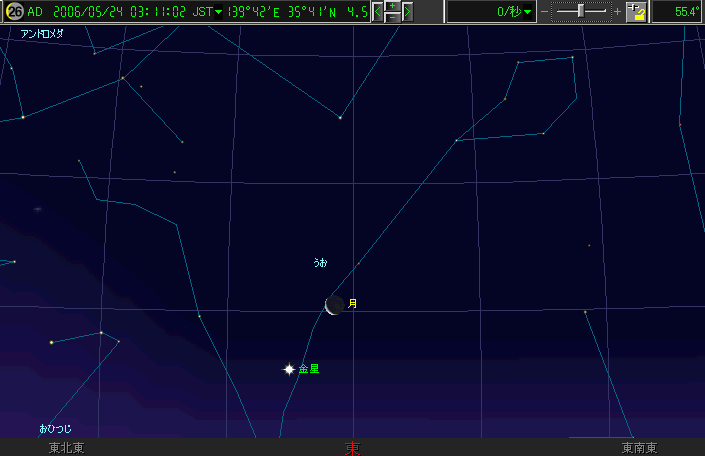This screenshot has height=456, width=705.
Task: Click the zoom-out minus sign beside slider
Action: [x=545, y=12]
